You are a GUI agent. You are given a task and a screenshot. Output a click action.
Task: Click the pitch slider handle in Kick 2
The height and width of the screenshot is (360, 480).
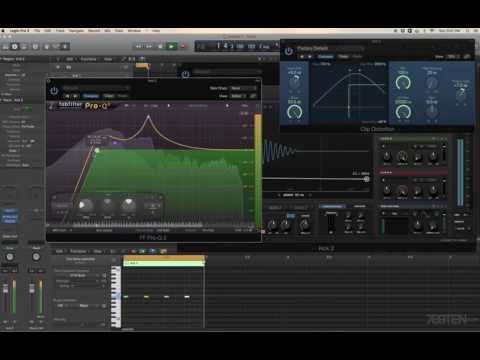366,179
